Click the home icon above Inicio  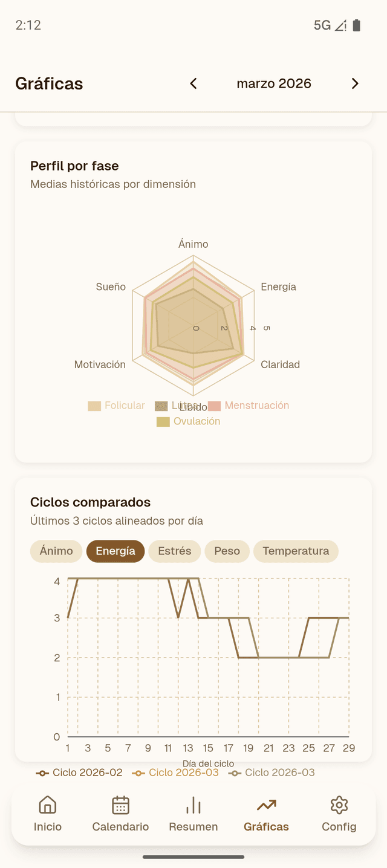click(x=47, y=805)
